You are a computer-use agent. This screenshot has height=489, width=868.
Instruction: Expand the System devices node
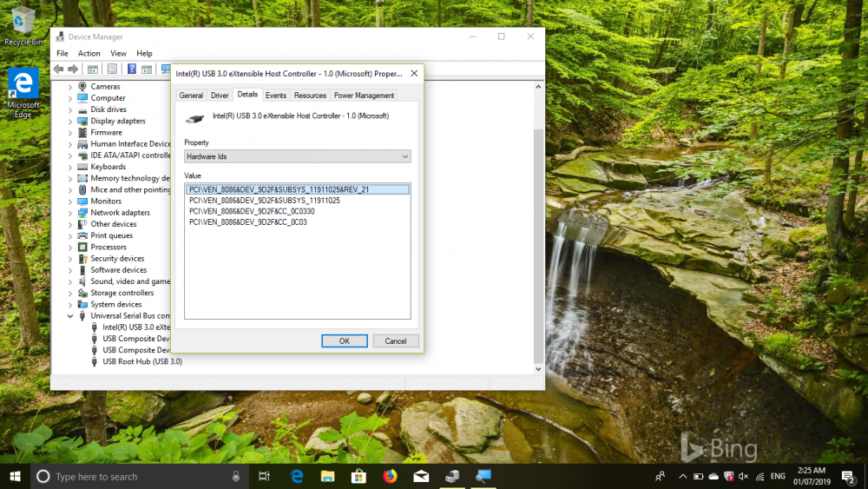click(70, 305)
